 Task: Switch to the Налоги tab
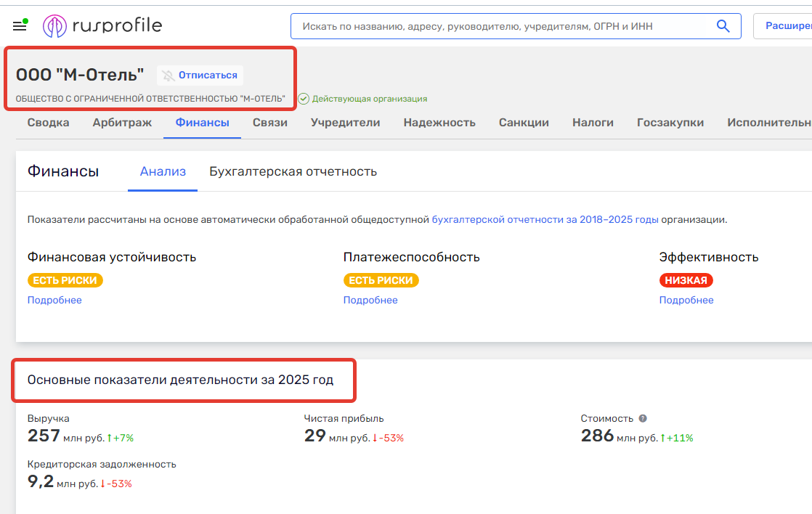(593, 123)
